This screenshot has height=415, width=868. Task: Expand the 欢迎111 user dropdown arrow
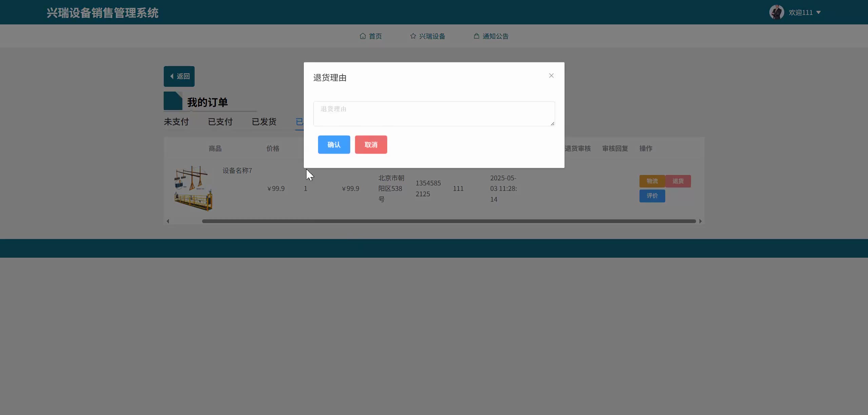pos(818,13)
